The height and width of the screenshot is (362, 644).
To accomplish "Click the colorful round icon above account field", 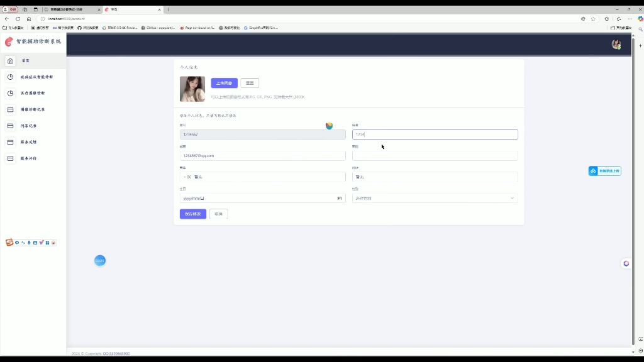I will 329,126.
